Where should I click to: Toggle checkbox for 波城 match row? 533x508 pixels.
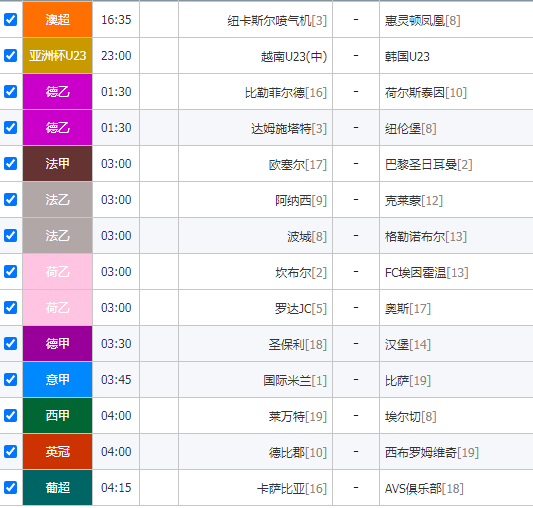[x=11, y=236]
